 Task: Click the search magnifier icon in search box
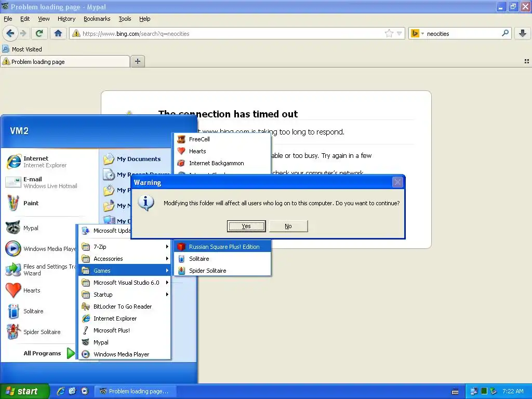pos(505,33)
